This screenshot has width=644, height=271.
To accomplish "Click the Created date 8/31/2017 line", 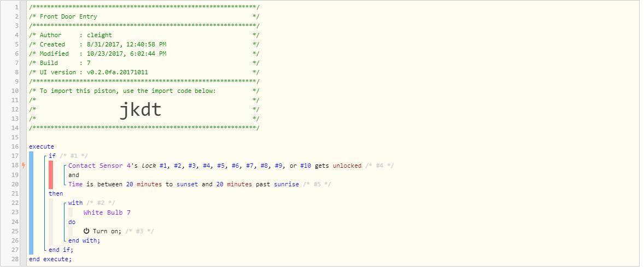I will coord(144,44).
